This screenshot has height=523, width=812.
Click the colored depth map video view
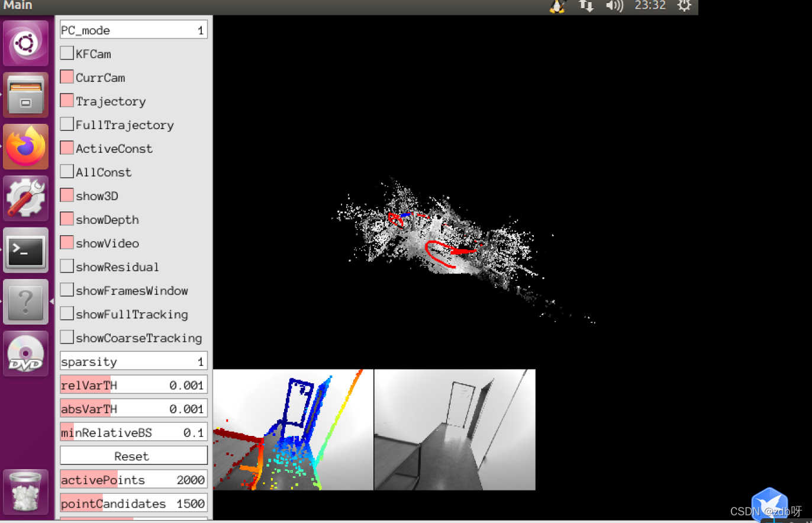point(293,429)
